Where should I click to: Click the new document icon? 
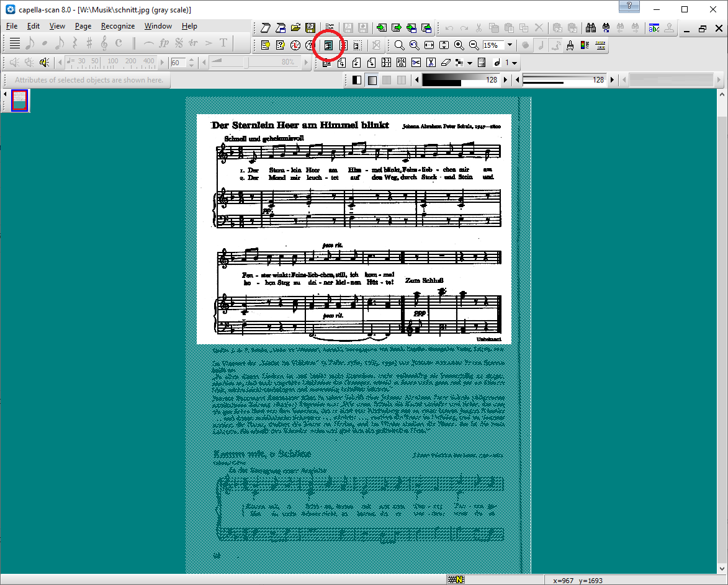click(x=266, y=29)
